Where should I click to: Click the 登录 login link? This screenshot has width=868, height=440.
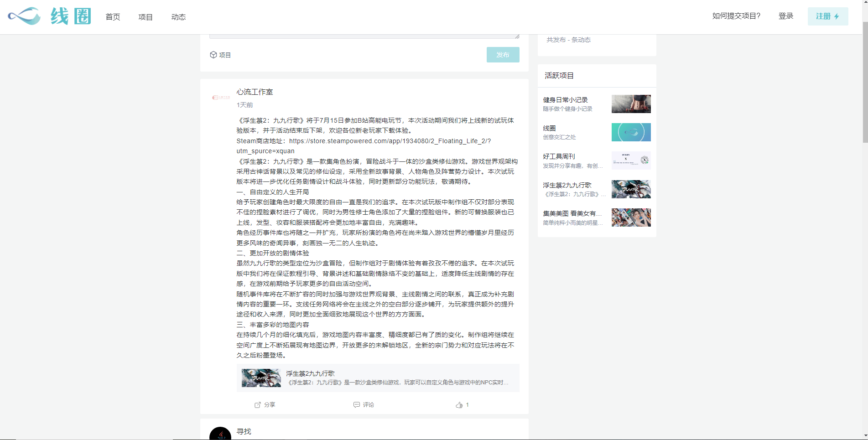coord(785,16)
